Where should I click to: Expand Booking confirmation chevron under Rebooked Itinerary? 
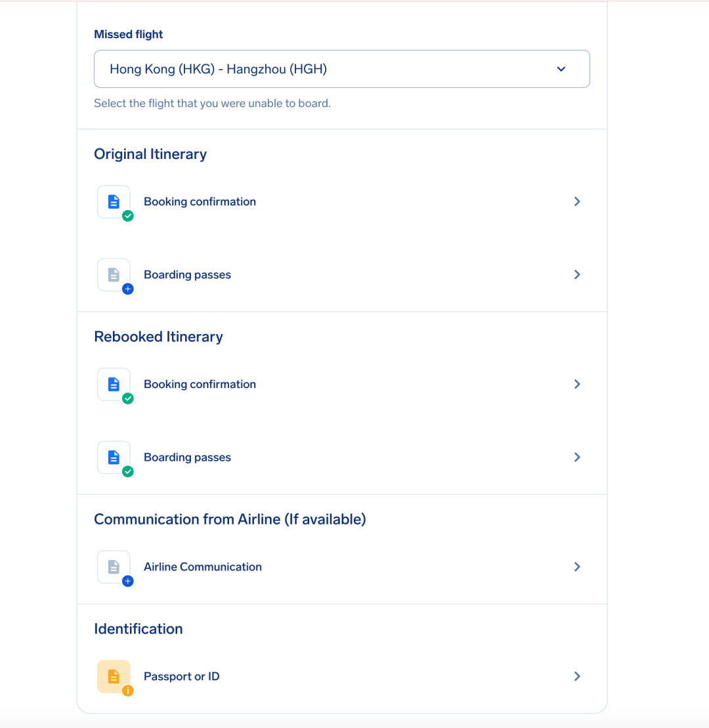(577, 384)
